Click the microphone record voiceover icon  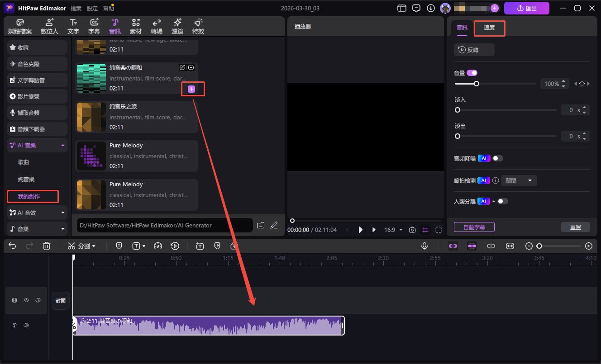coord(425,246)
